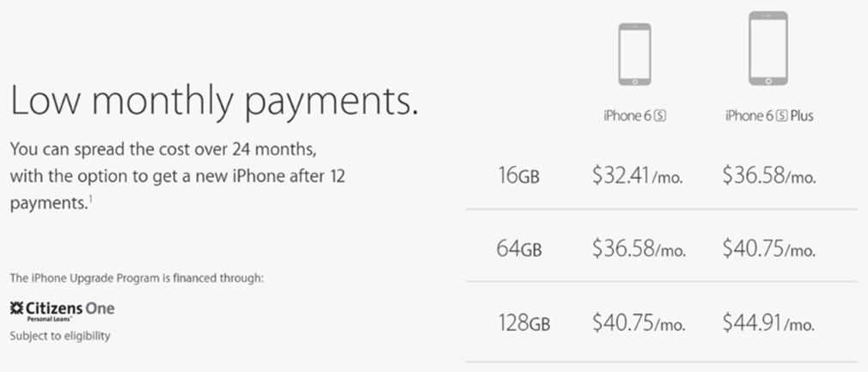Click the "Subject to eligibility" text

59,336
